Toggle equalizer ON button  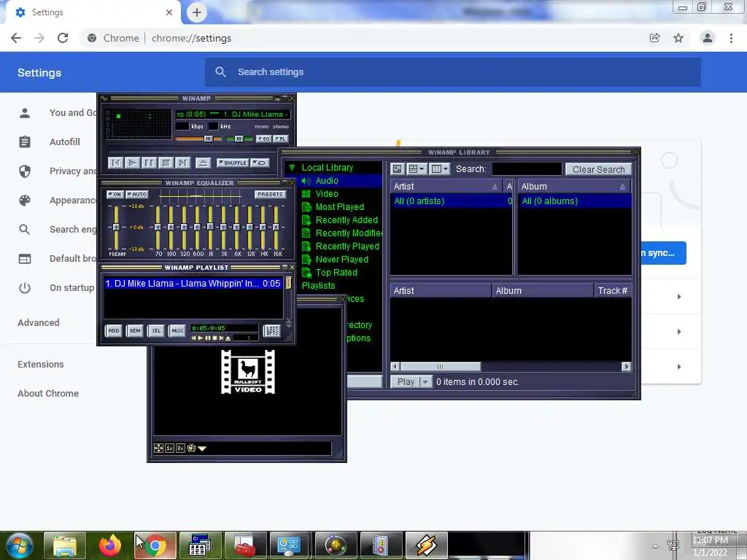pos(115,194)
